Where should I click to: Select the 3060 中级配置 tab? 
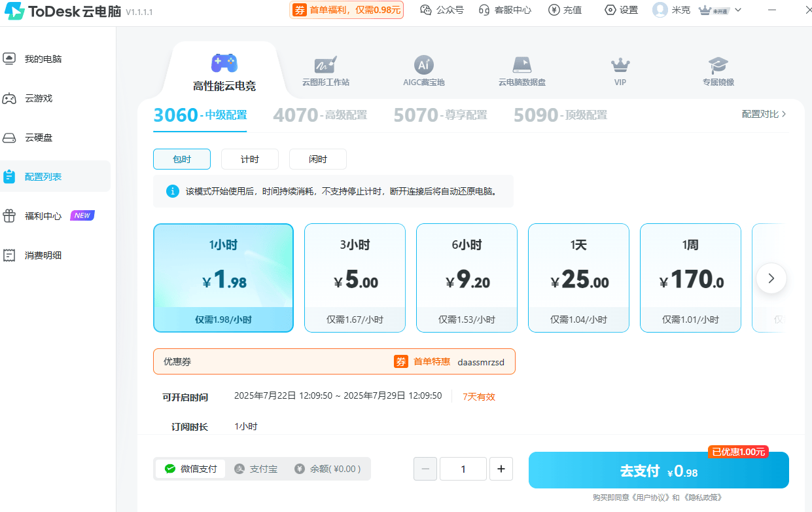pos(200,116)
